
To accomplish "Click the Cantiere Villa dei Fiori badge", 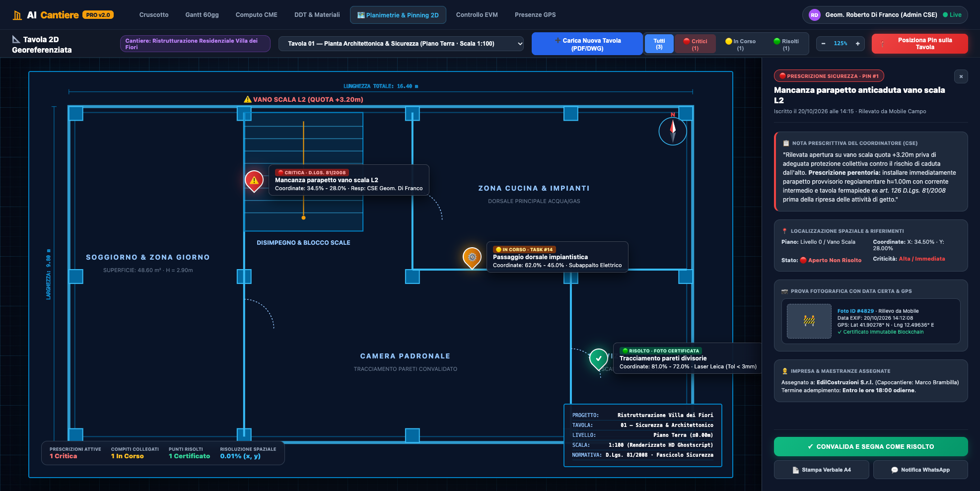I will tap(195, 44).
